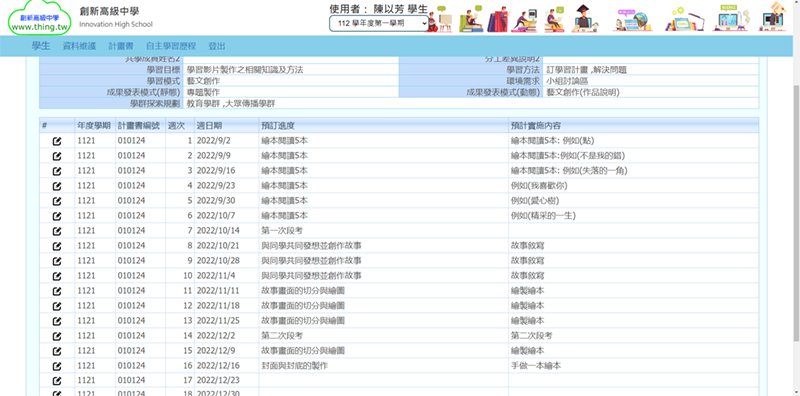This screenshot has width=800, height=396.
Task: Edit the week 2 row dated 2022/9/9
Action: [x=57, y=156]
